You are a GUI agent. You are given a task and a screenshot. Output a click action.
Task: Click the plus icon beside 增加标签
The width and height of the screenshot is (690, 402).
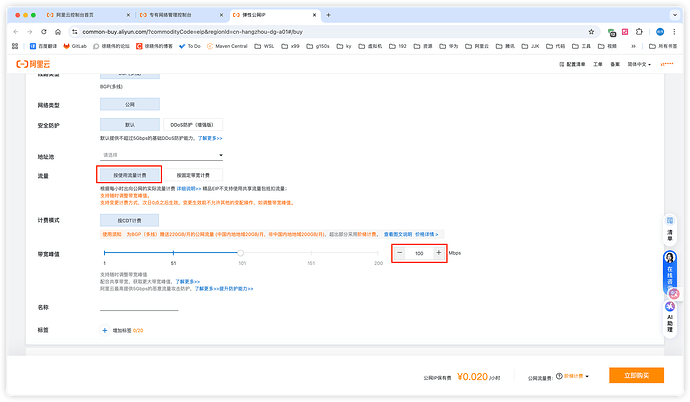click(x=103, y=329)
